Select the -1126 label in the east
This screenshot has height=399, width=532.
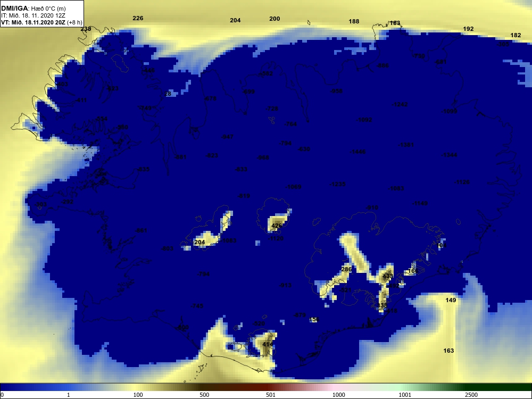(462, 182)
